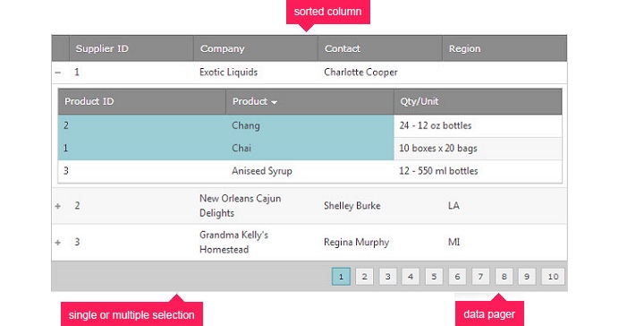Viewport: 644px width, 326px height.
Task: Select page 1 in the pager
Action: (341, 277)
